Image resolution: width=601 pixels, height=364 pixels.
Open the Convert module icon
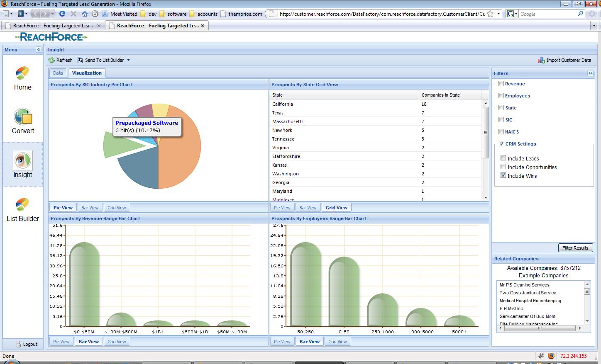click(22, 117)
